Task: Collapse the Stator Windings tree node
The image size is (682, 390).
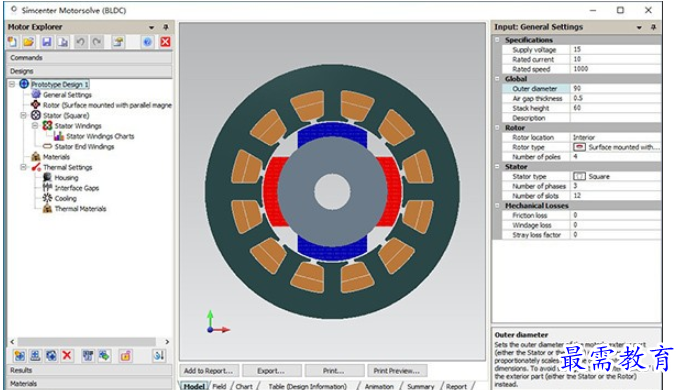Action: pyautogui.click(x=35, y=126)
